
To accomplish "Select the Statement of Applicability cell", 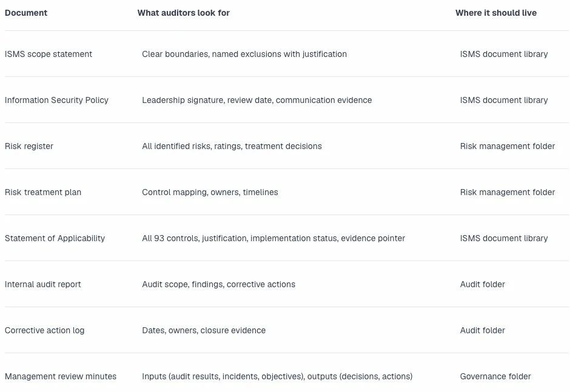I will (x=55, y=238).
